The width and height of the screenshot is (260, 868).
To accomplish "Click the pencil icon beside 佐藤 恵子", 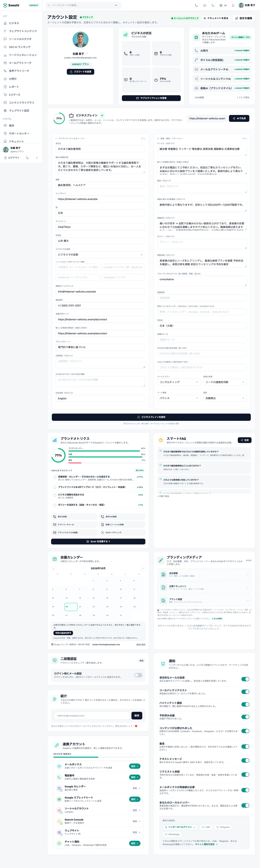I will (87, 54).
